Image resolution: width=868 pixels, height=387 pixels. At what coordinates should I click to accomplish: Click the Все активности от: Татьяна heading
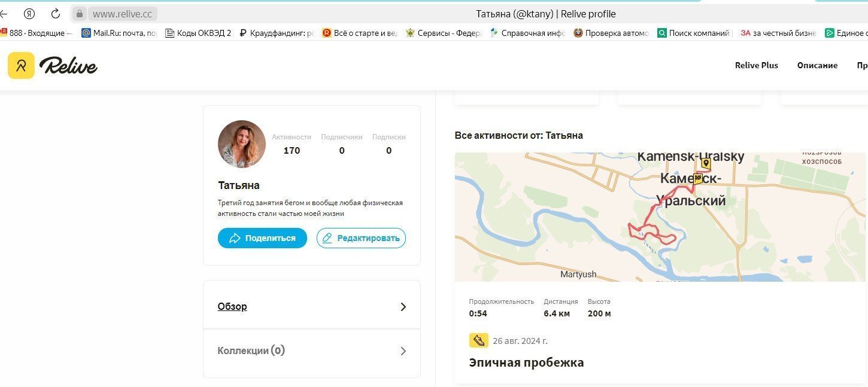[519, 135]
